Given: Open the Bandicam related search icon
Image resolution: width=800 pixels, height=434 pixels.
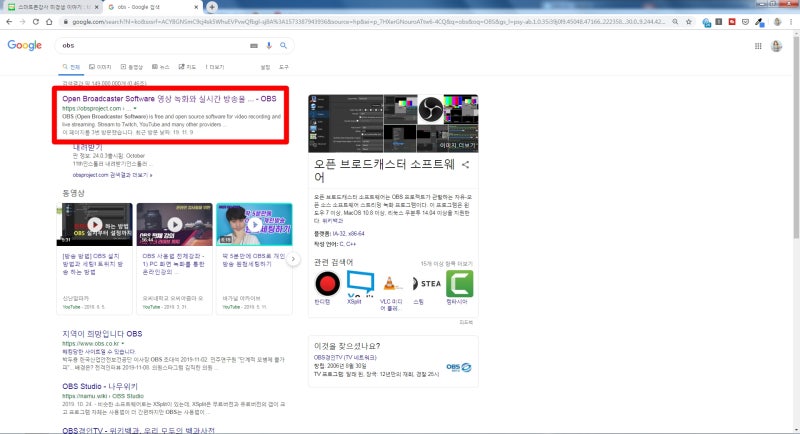Looking at the screenshot, I should pos(327,284).
